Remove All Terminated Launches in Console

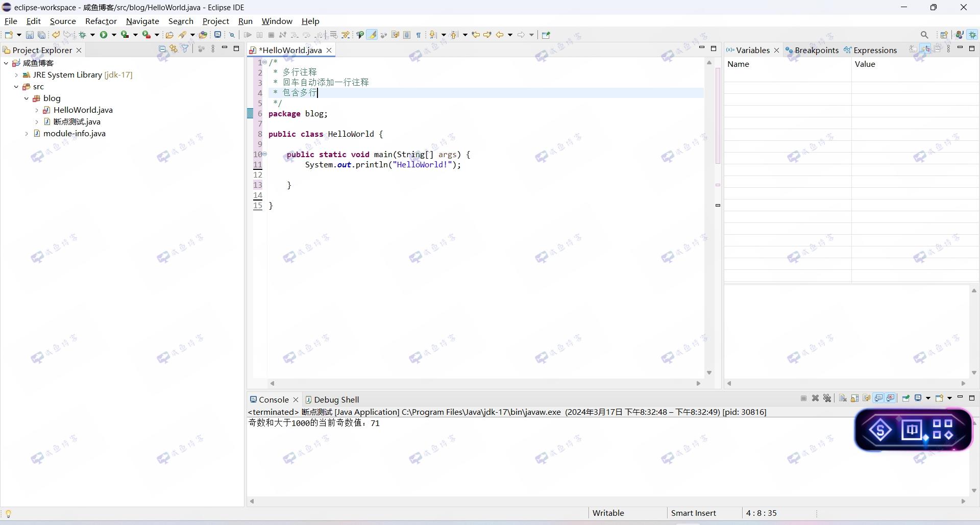tap(827, 398)
